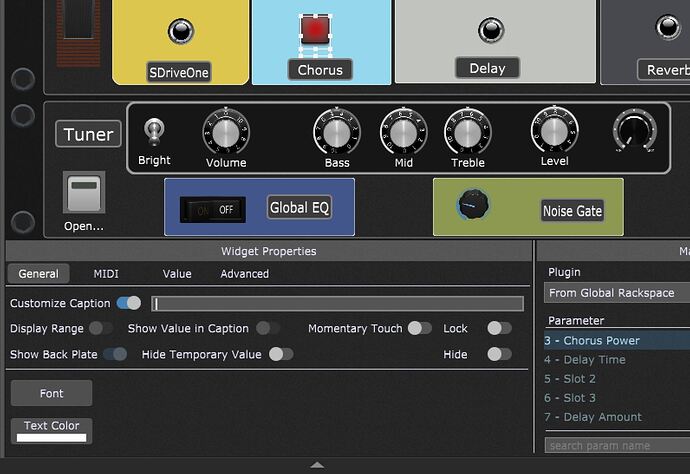Click the Bass knob

coord(337,132)
